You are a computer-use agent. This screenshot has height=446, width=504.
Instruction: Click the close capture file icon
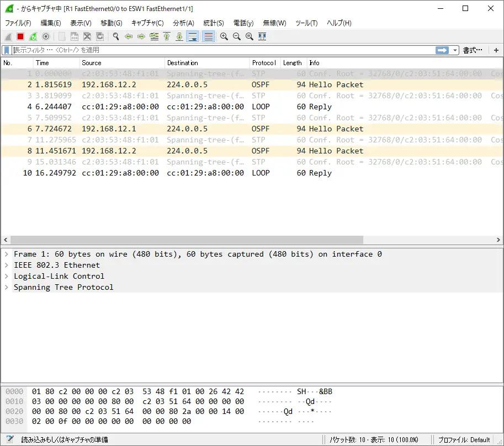click(87, 36)
